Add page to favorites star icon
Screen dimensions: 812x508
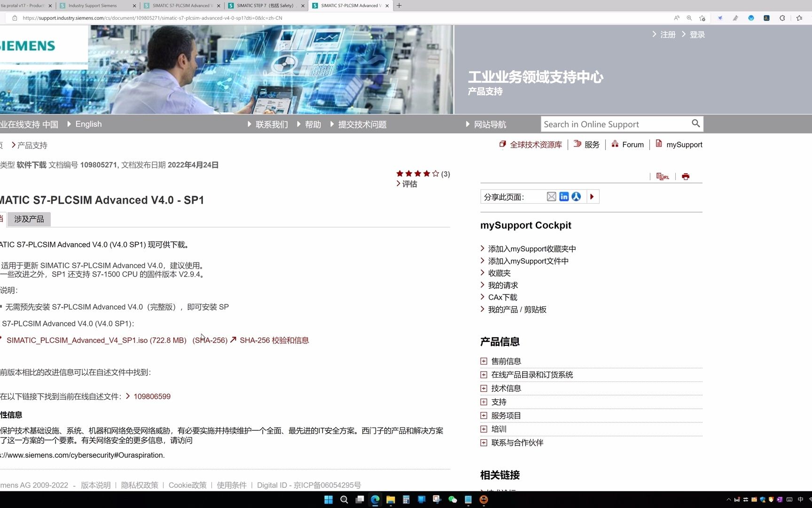click(702, 18)
